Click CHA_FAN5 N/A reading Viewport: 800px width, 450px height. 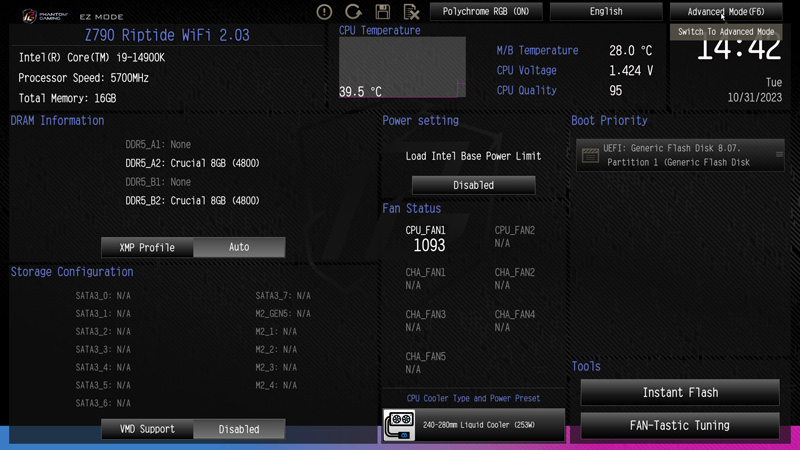coord(413,369)
